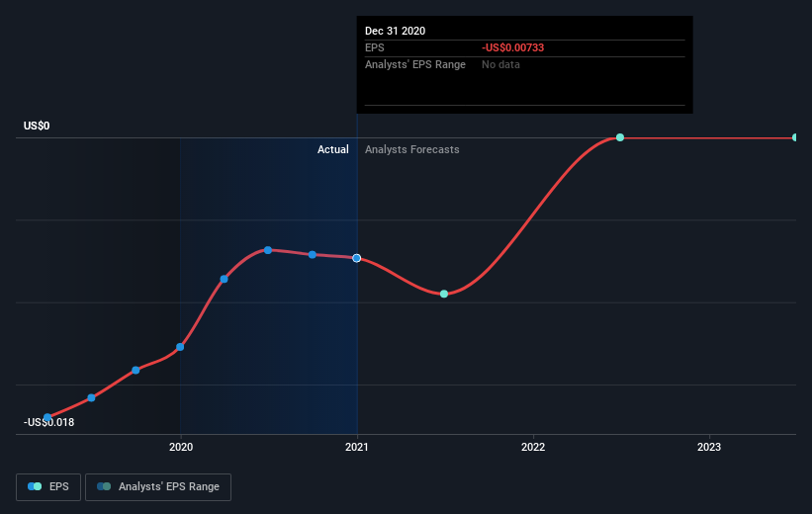Screen dimensions: 812x514
Task: Click the 2020 x-axis label
Action: point(181,447)
